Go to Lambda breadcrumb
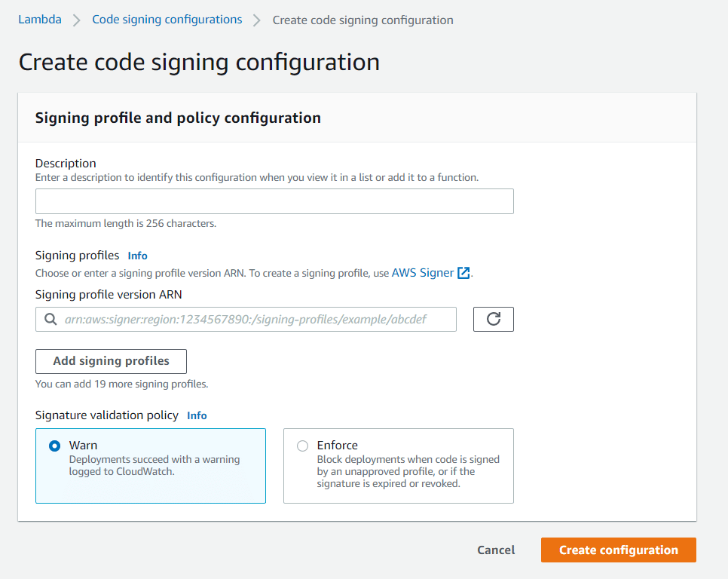Image resolution: width=728 pixels, height=579 pixels. 40,20
